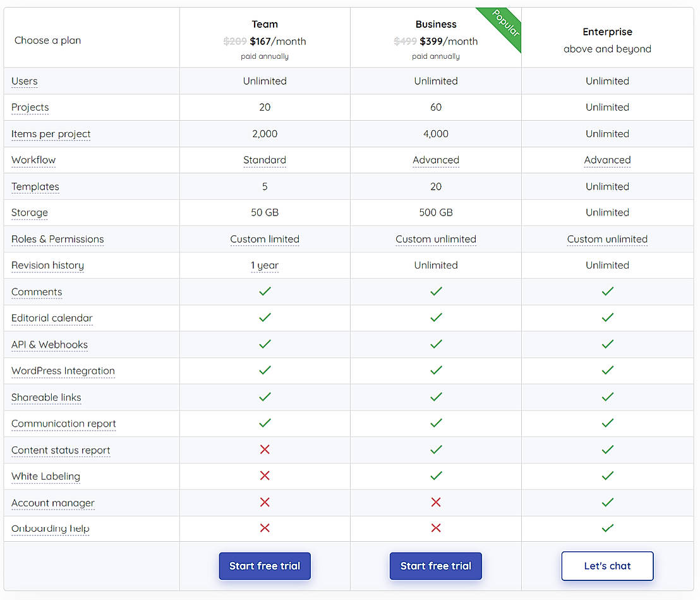Image resolution: width=700 pixels, height=600 pixels.
Task: Click the Team checkmark for API & Webhooks
Action: [265, 344]
